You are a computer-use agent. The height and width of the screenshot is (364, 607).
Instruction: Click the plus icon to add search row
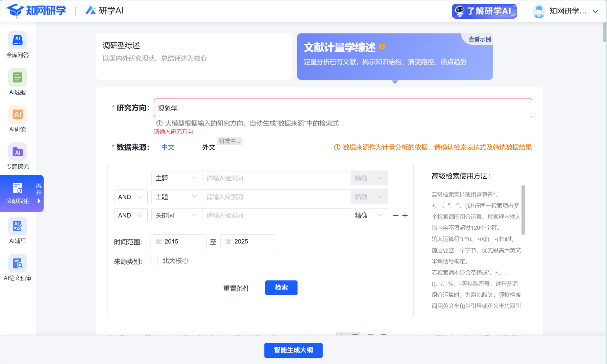(405, 216)
